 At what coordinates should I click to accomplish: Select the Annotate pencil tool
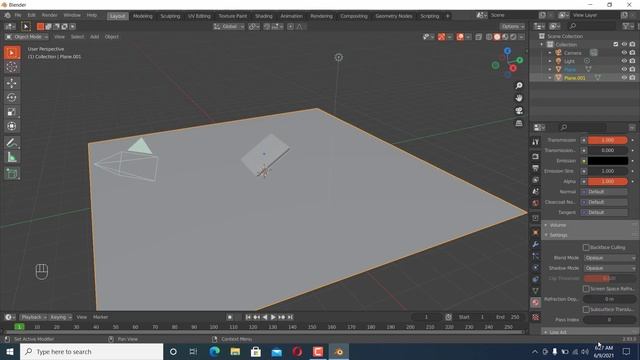[x=12, y=143]
